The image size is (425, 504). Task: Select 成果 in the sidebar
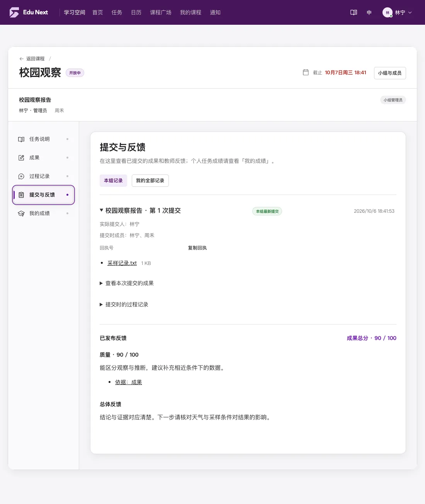point(43,158)
